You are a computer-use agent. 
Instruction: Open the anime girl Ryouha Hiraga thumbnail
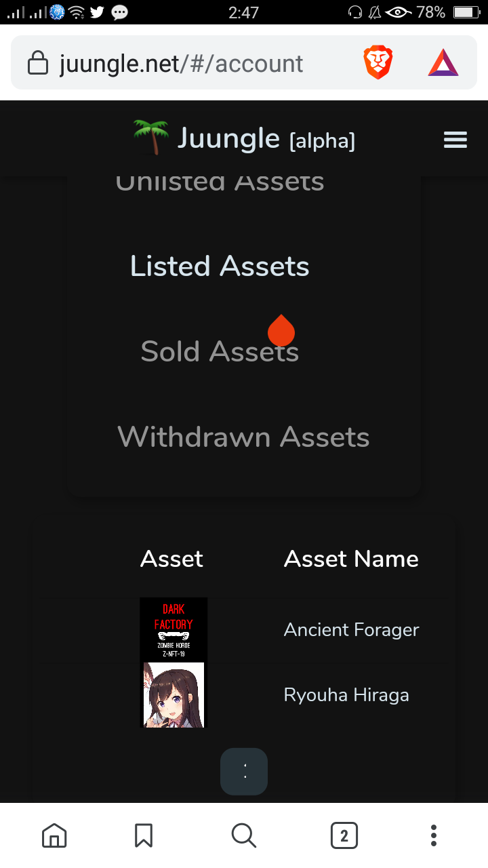tap(174, 695)
